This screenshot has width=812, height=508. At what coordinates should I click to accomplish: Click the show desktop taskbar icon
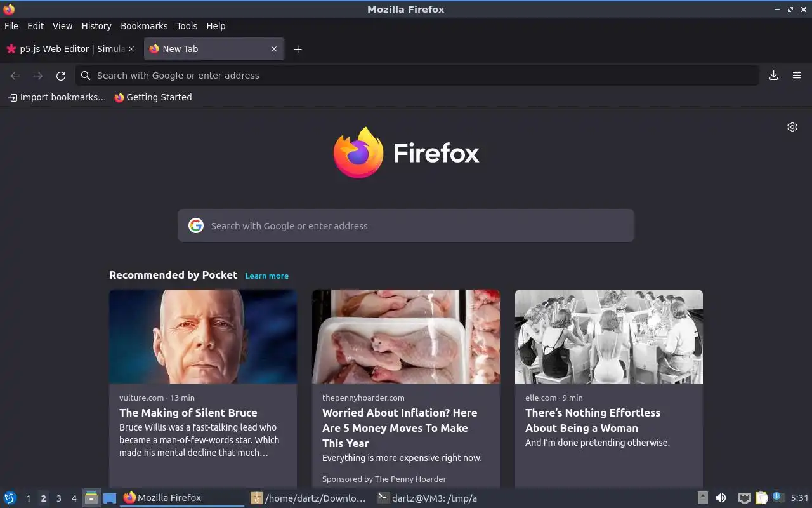click(110, 498)
